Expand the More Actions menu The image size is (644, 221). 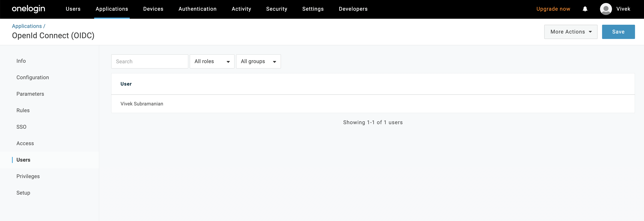click(x=570, y=32)
